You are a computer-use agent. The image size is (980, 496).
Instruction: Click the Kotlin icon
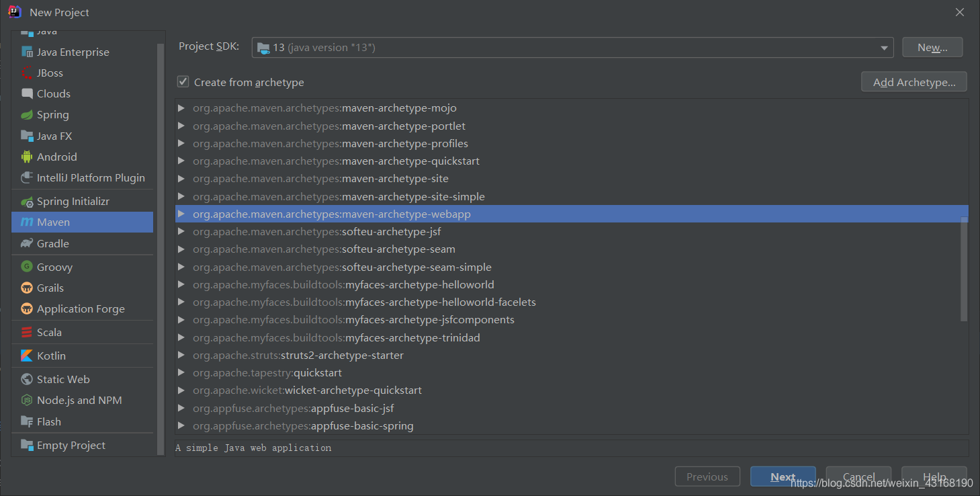[27, 356]
